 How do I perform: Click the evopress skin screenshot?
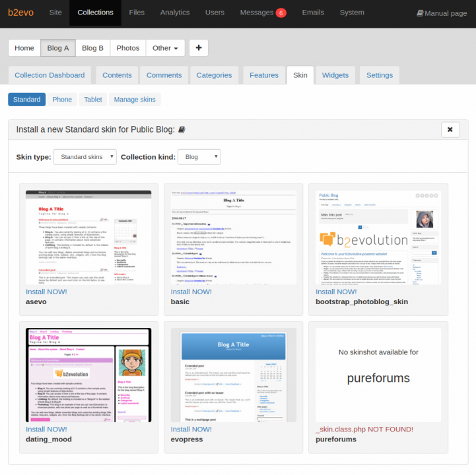tap(234, 375)
